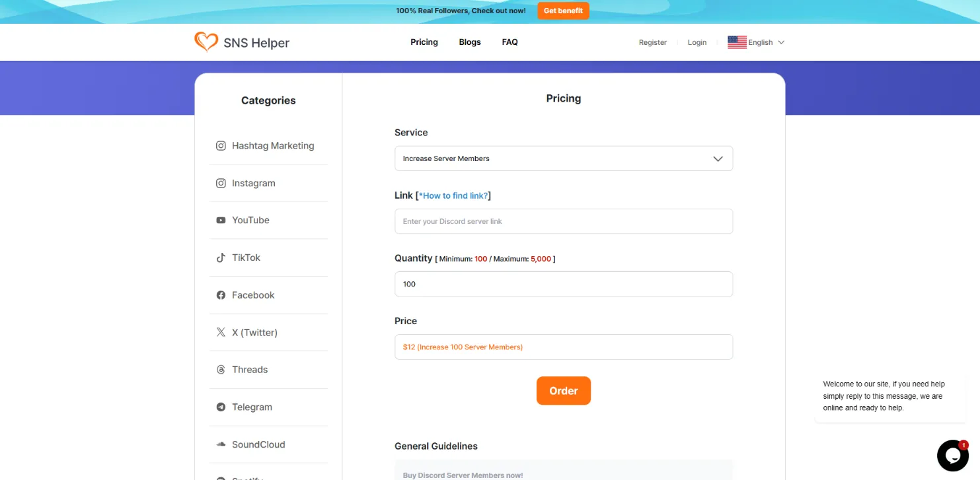This screenshot has height=480, width=980.
Task: Click the Threads category icon
Action: click(x=221, y=370)
